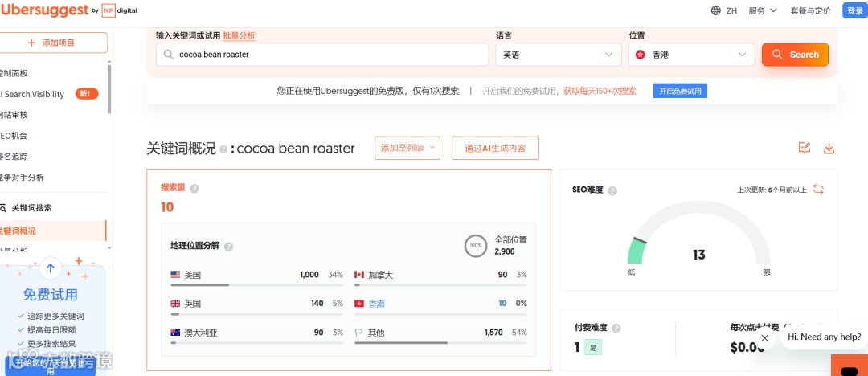Click the Hi. Need any help? chat bubble

pos(825,337)
